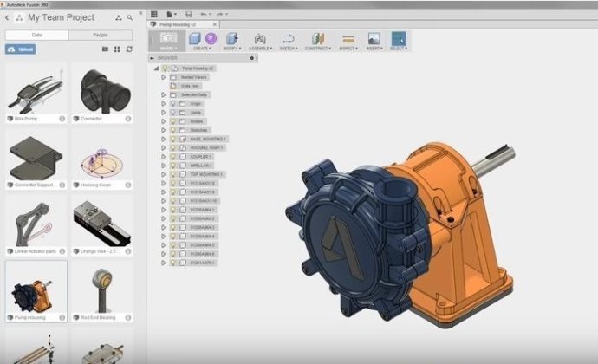The height and width of the screenshot is (364, 598).
Task: Click info icon on Pump Housing card
Action: (62, 317)
